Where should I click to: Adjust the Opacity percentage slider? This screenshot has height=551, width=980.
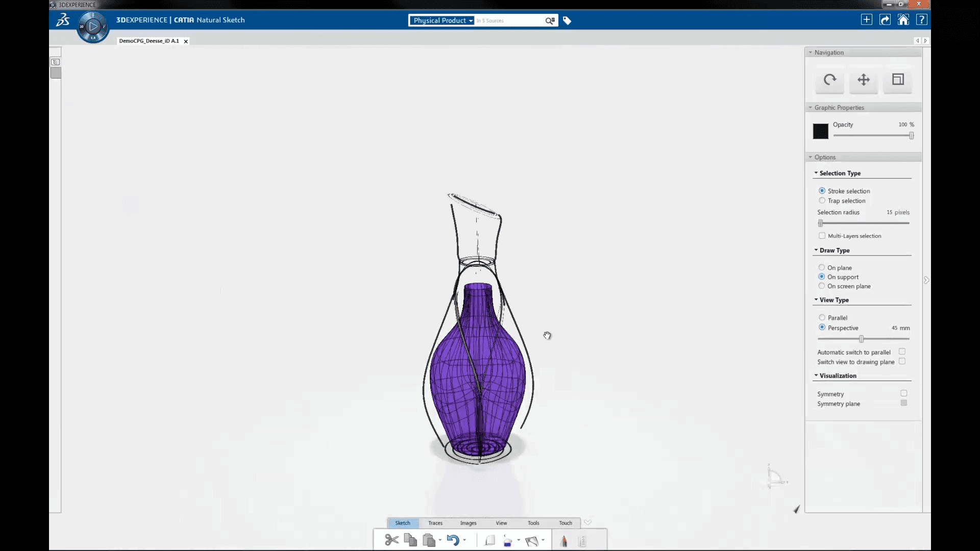(x=911, y=136)
